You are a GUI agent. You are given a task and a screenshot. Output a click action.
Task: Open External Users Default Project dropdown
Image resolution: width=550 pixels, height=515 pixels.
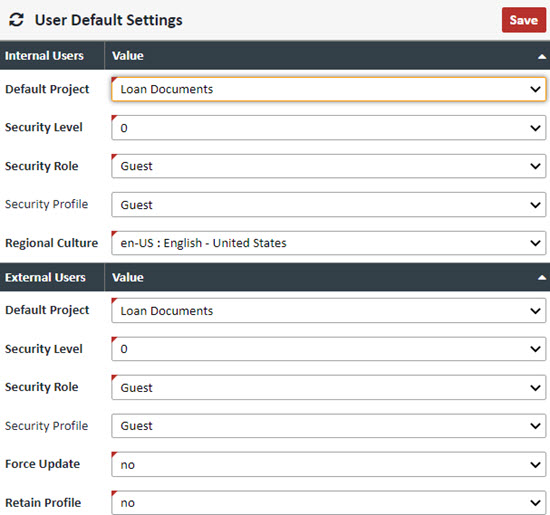click(328, 310)
